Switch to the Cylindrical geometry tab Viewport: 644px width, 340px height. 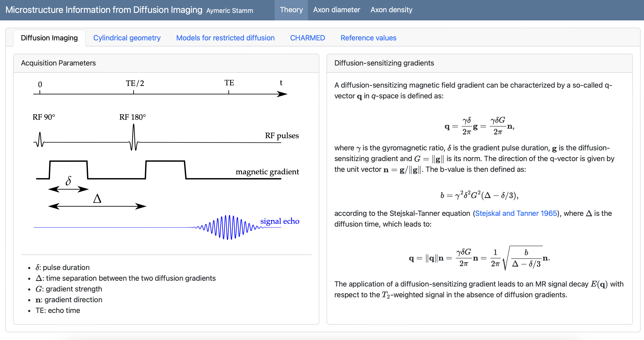[x=127, y=38]
